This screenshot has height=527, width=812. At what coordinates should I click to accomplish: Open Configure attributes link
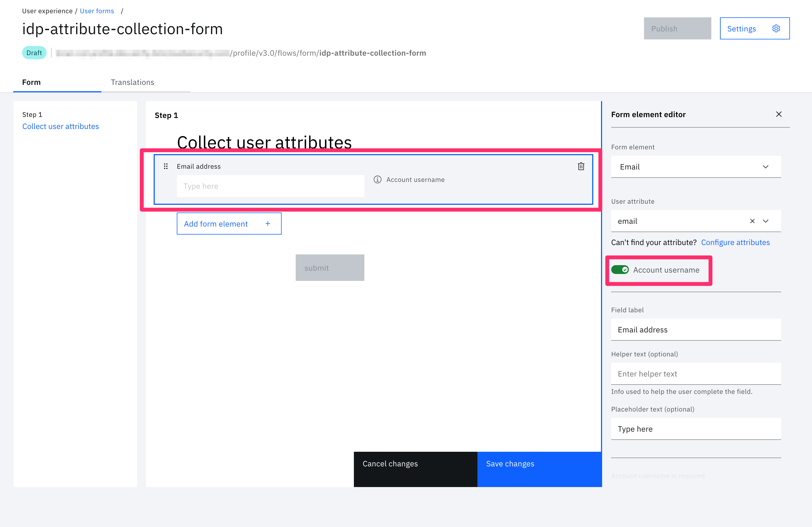point(735,242)
